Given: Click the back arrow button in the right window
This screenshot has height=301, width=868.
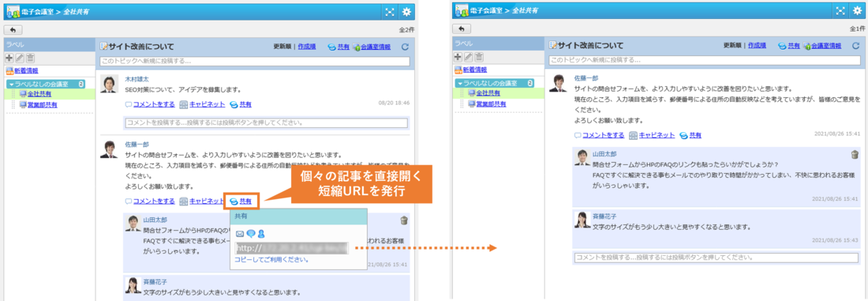Looking at the screenshot, I should click(x=462, y=28).
